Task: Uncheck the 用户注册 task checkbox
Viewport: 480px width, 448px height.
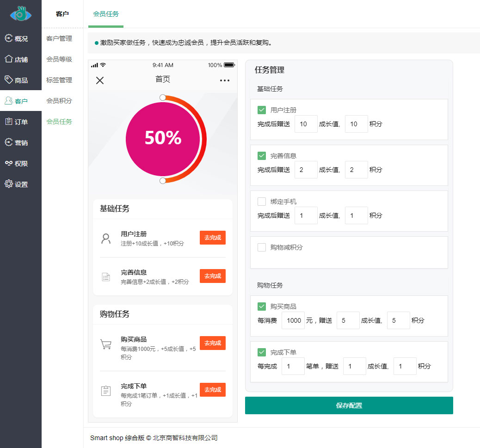Action: coord(262,110)
